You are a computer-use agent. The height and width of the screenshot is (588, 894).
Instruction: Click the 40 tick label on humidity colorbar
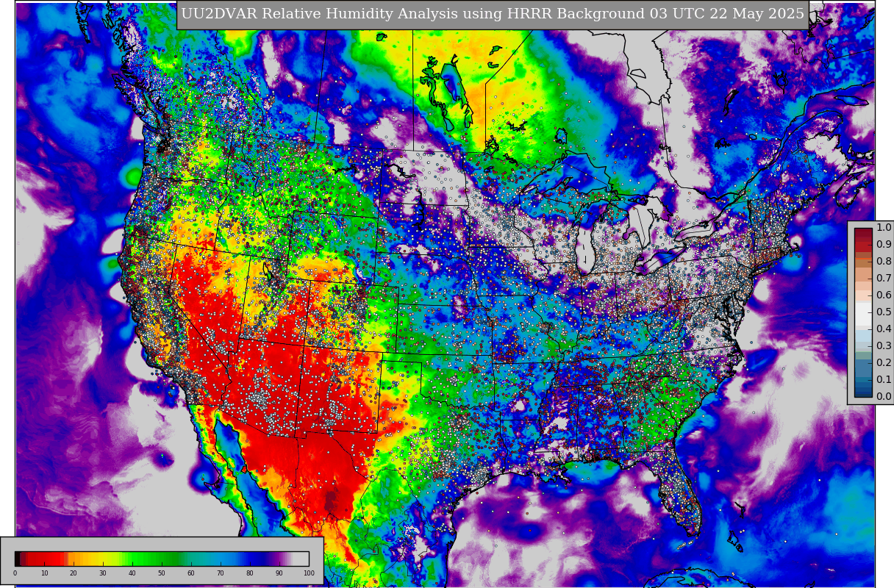click(x=132, y=573)
